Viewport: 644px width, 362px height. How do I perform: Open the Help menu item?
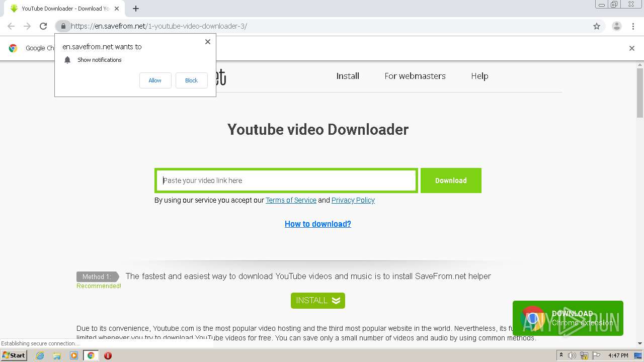(479, 76)
